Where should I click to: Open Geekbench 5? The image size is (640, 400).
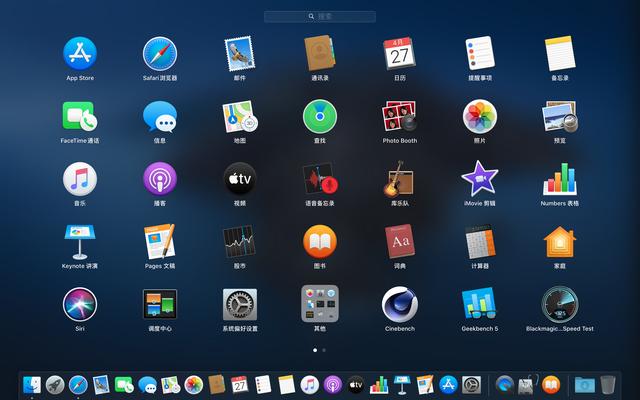point(480,304)
